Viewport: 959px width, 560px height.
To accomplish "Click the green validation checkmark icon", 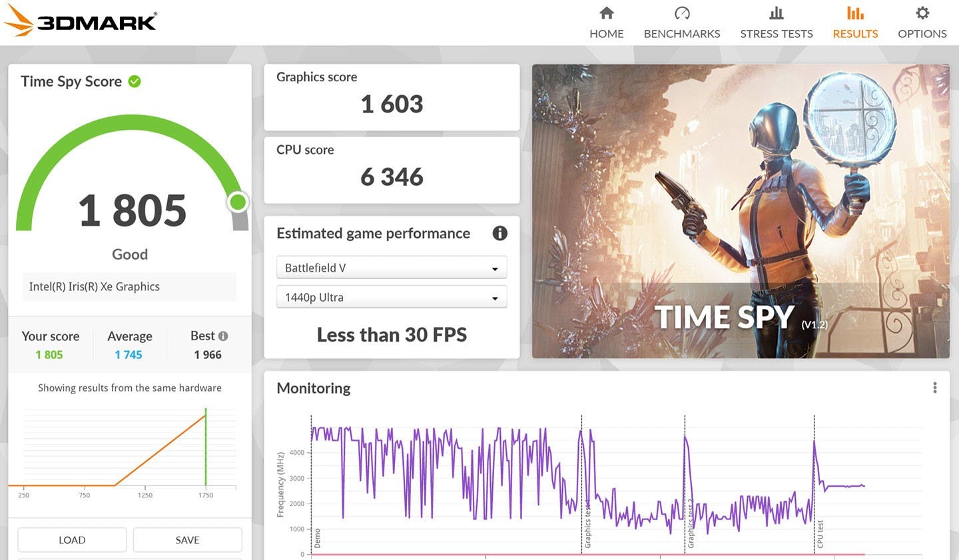I will tap(135, 81).
